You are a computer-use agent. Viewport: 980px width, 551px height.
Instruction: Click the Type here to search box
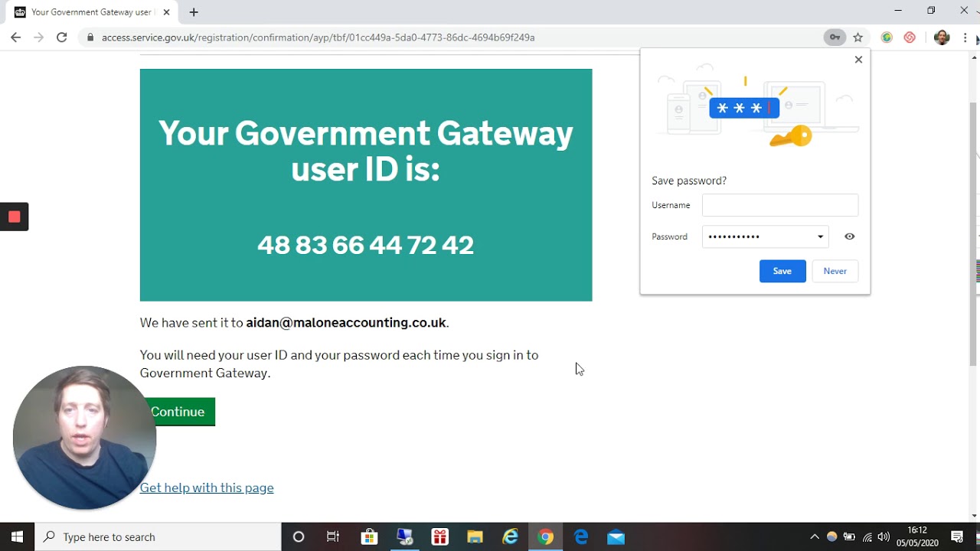tap(158, 536)
